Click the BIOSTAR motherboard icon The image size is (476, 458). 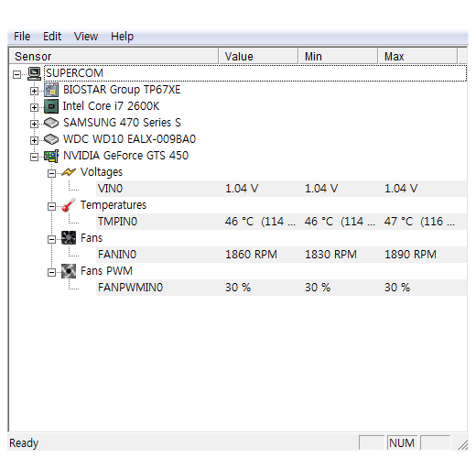(x=51, y=90)
